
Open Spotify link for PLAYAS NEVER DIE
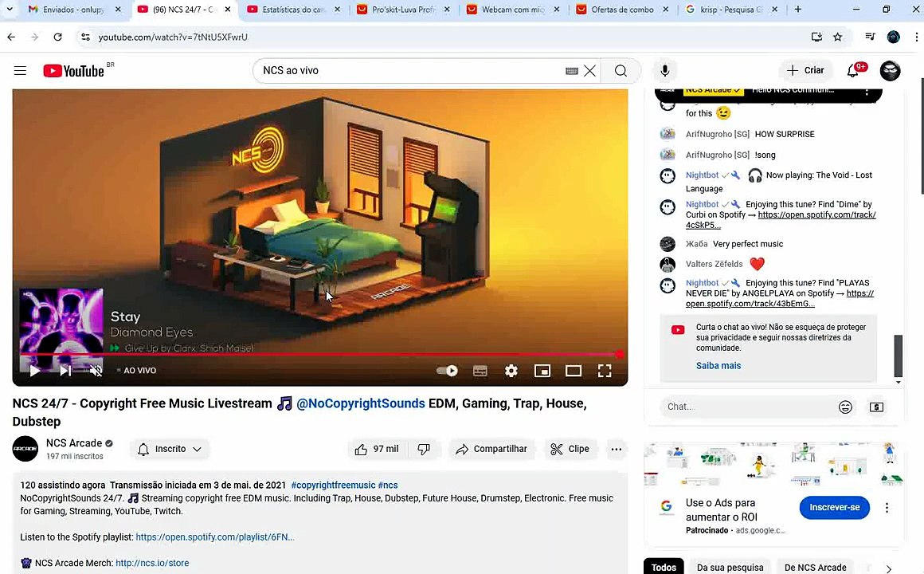click(780, 298)
